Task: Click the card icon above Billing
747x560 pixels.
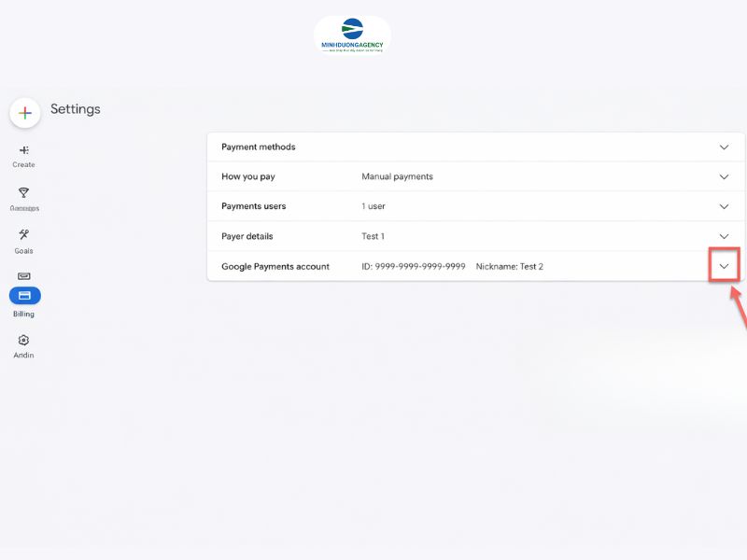Action: [x=23, y=275]
